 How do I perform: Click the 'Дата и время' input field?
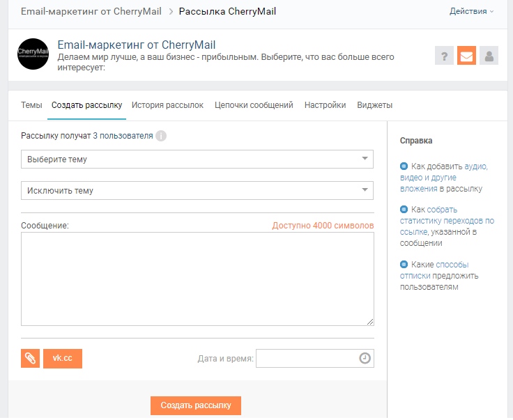point(315,358)
